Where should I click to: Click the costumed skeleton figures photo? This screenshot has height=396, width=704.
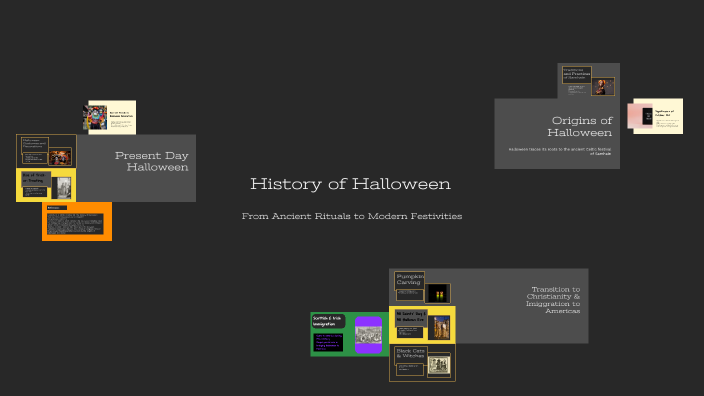(60, 157)
